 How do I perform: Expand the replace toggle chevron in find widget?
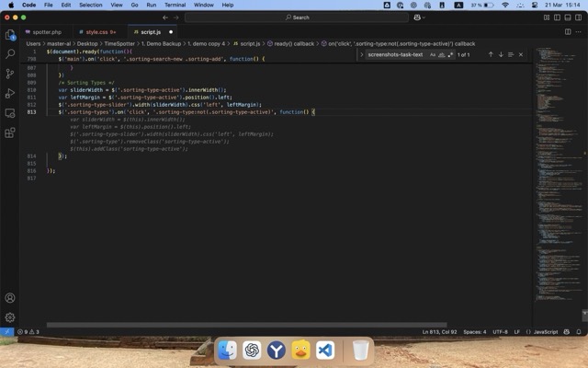click(362, 54)
